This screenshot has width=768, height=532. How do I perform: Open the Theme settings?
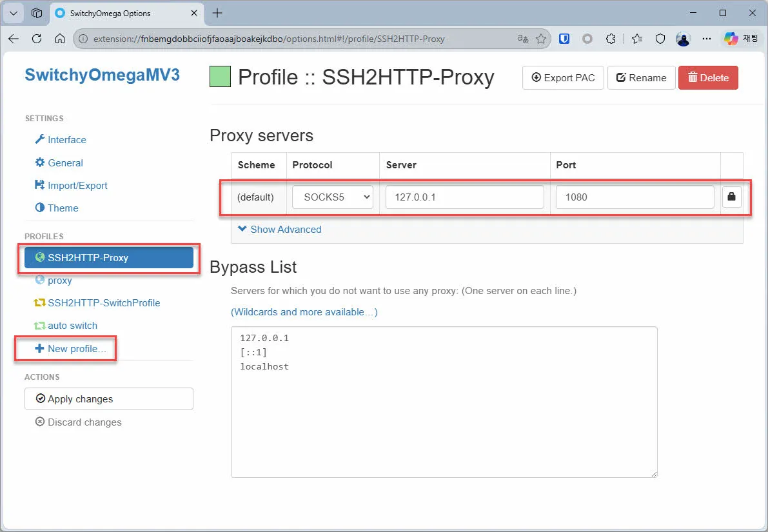pyautogui.click(x=57, y=208)
